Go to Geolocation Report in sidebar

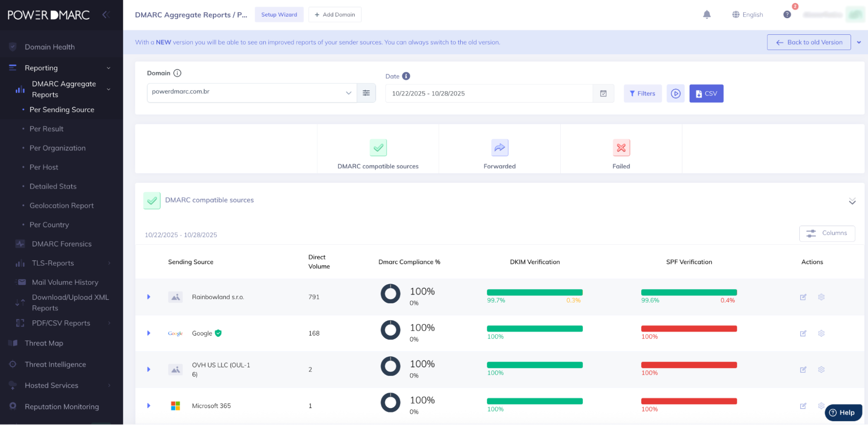click(x=62, y=206)
